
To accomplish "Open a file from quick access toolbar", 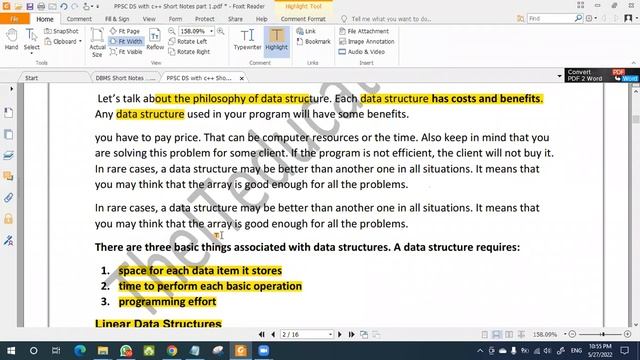I will point(18,6).
